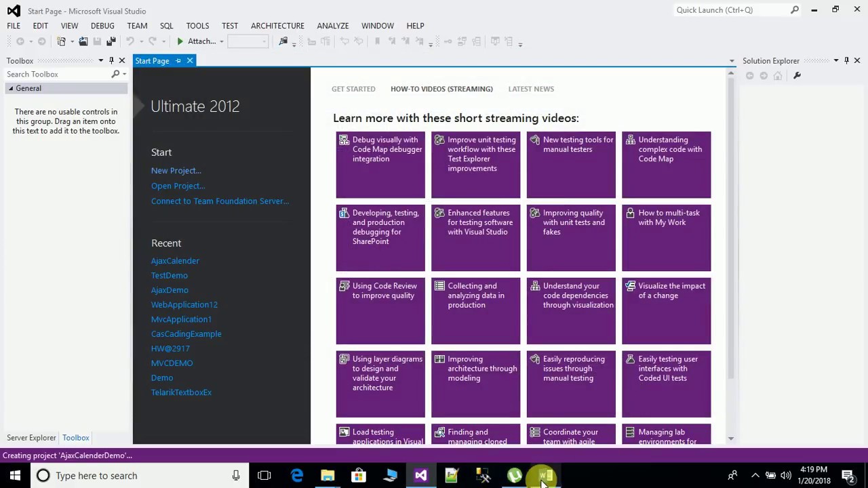Image resolution: width=868 pixels, height=488 pixels.
Task: Open the ANALYZE menu
Action: tap(333, 26)
